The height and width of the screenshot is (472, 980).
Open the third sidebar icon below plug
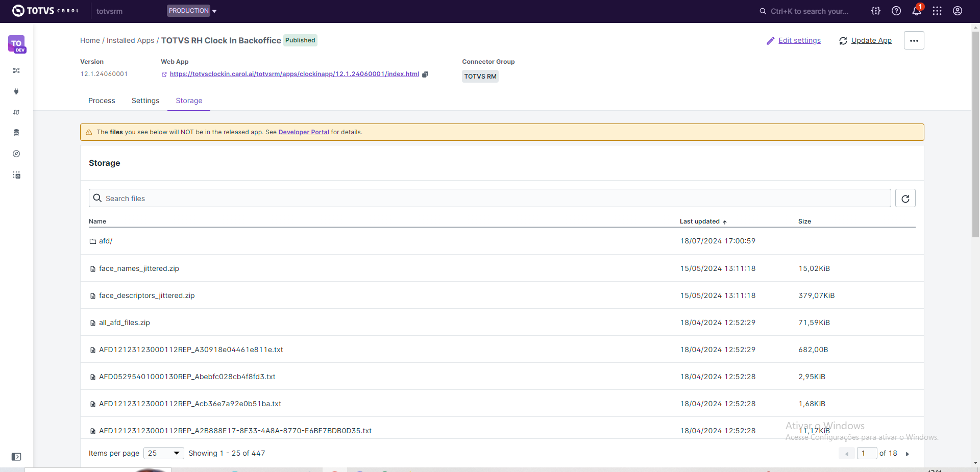click(16, 112)
